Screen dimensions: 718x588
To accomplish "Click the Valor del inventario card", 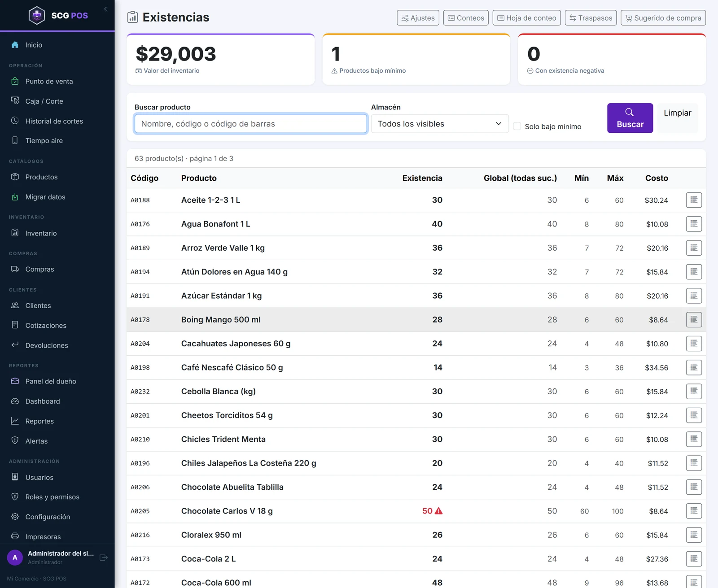I will click(x=221, y=59).
